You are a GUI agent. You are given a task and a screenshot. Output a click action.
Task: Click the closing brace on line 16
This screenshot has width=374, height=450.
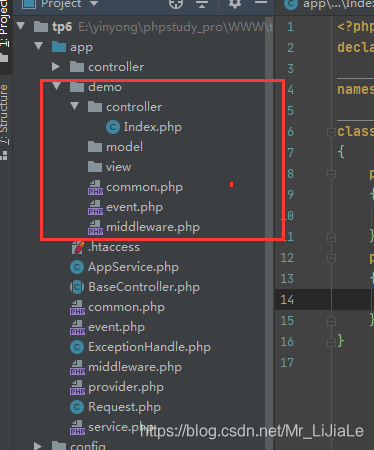[341, 341]
